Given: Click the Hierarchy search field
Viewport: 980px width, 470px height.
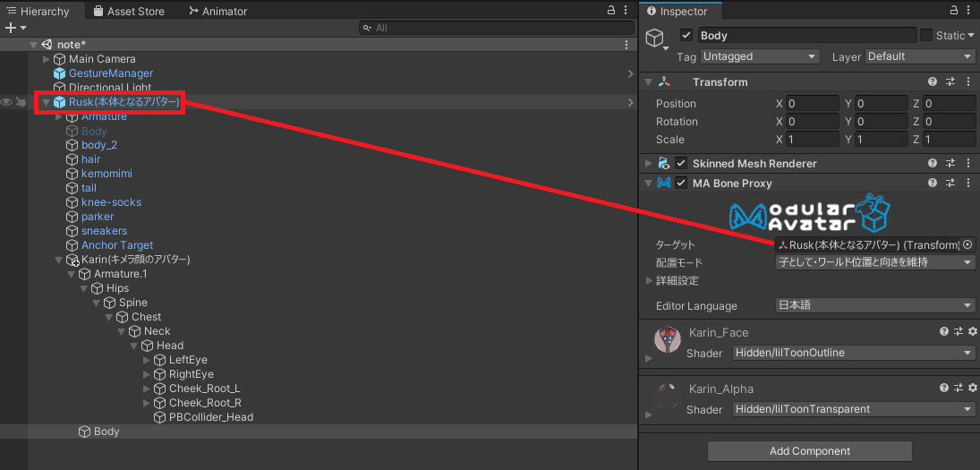Looking at the screenshot, I should pyautogui.click(x=497, y=28).
